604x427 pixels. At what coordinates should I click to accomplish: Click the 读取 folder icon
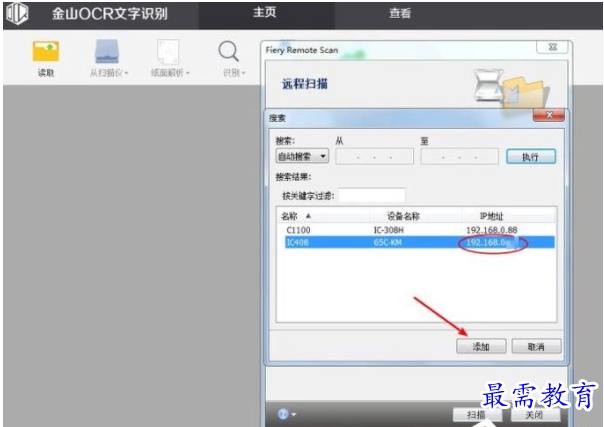(46, 52)
